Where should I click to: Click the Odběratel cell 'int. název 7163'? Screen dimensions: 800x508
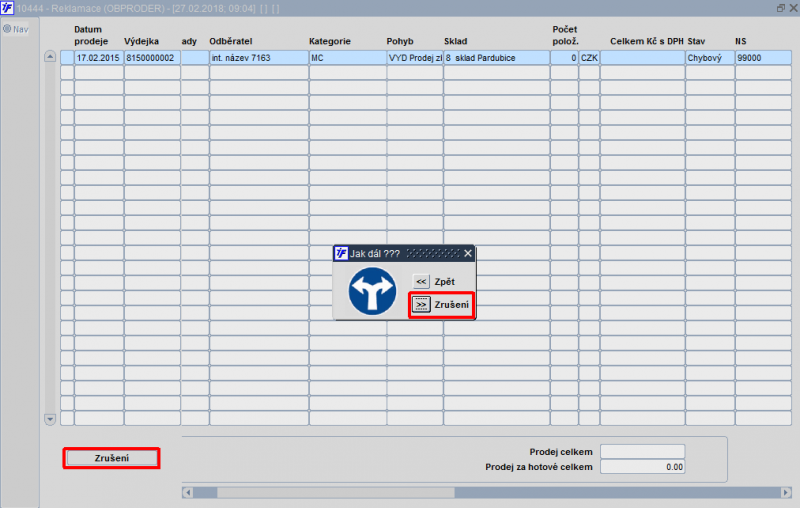click(259, 58)
